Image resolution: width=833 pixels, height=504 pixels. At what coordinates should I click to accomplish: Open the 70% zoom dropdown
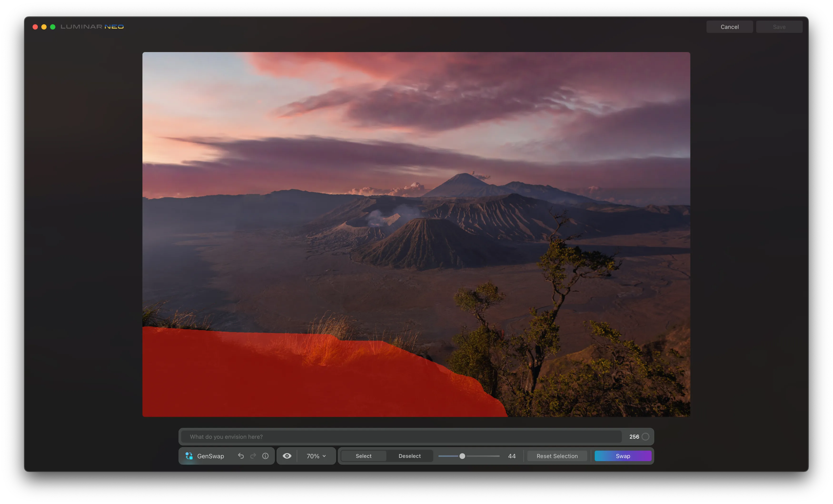313,456
